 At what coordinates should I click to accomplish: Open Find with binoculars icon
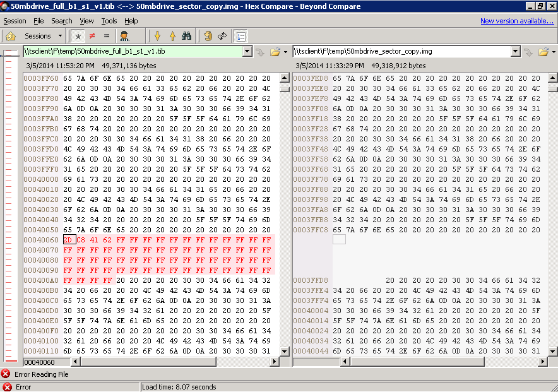tap(186, 36)
